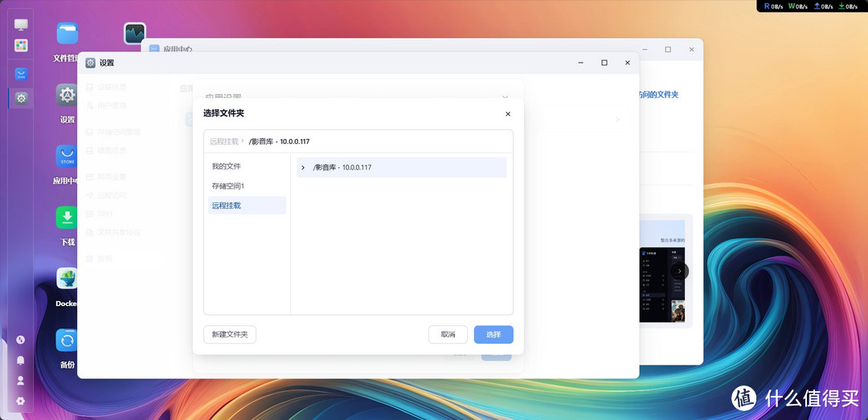The height and width of the screenshot is (420, 868).
Task: Click the 取消 button
Action: (448, 334)
